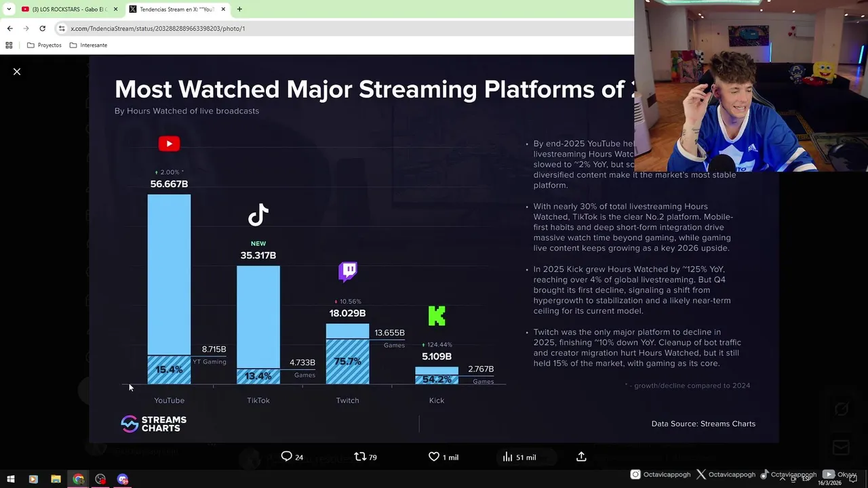Click the Twitch logo in the chart
Screen dimensions: 868x488
[348, 272]
